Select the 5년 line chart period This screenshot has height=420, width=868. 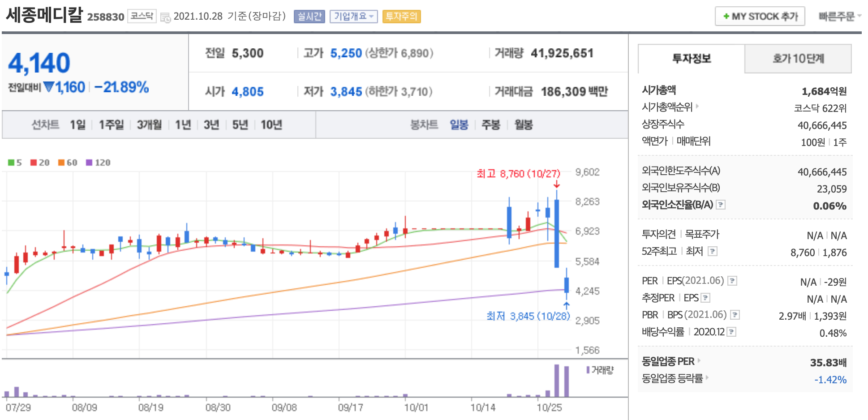point(240,124)
